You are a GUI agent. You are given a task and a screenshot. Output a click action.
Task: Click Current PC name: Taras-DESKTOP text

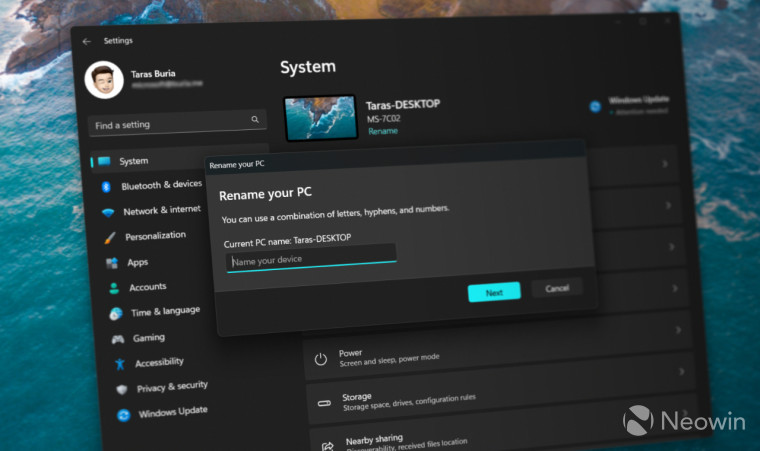[x=287, y=241]
